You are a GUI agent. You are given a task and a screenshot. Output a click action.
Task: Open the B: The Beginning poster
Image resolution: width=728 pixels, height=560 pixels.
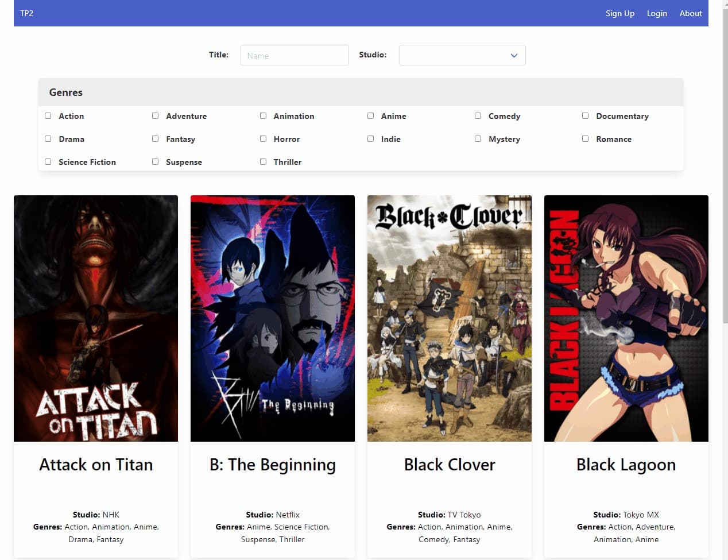tap(273, 318)
